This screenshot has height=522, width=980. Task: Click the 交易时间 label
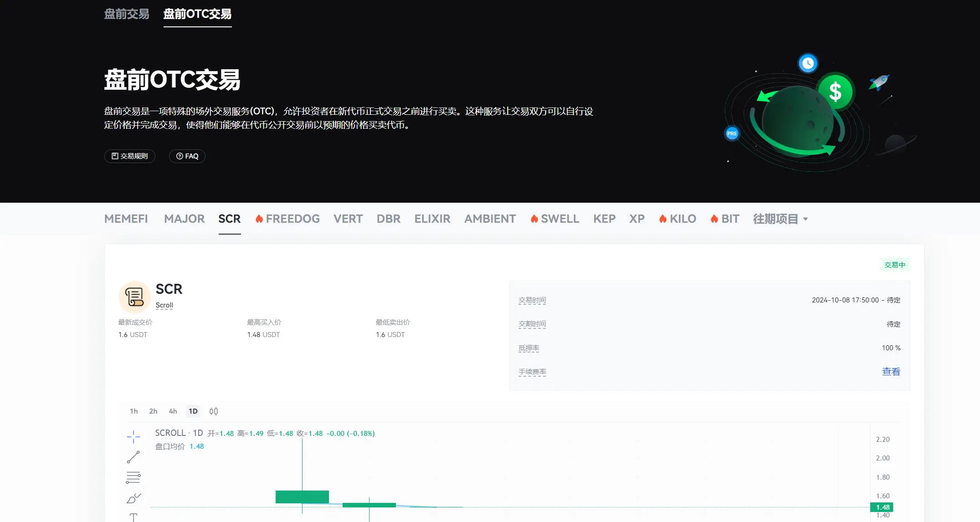(x=532, y=300)
